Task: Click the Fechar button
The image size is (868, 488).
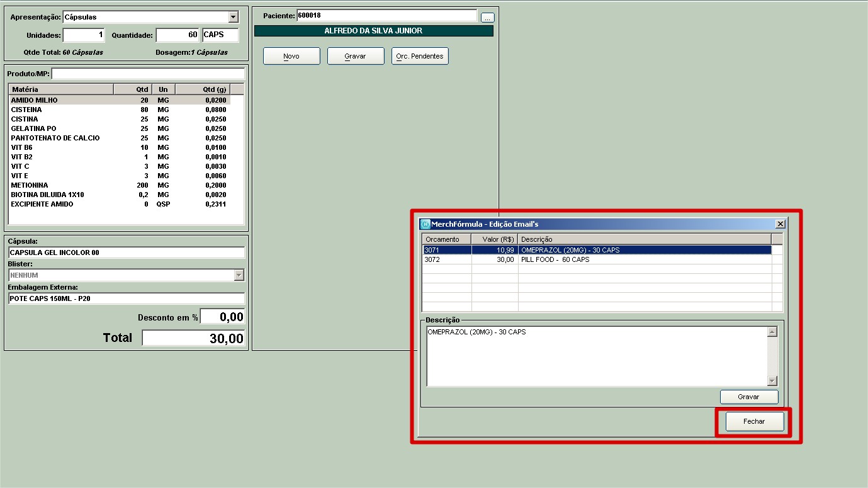Action: (x=754, y=421)
